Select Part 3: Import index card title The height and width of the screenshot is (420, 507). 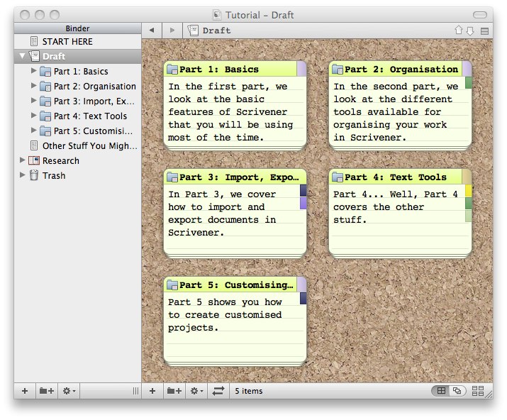pos(239,177)
